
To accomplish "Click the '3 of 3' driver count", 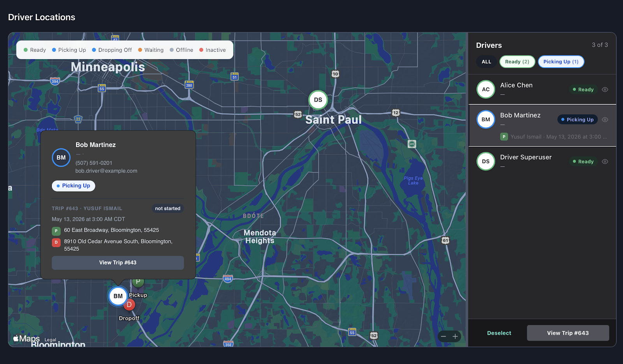I will pos(600,45).
